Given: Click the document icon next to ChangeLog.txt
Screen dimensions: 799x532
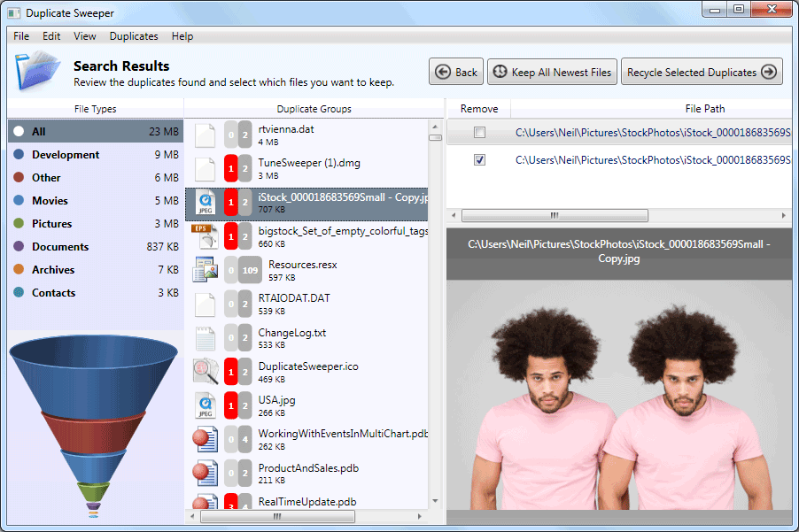Looking at the screenshot, I should [206, 337].
